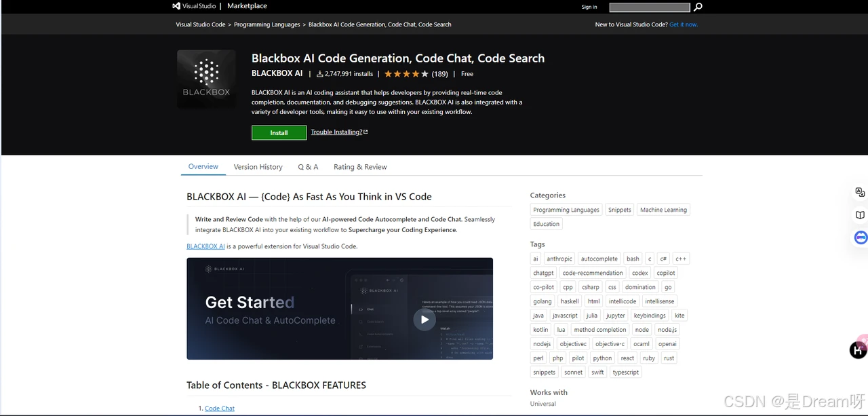Open Code Chat table of contents link
This screenshot has width=868, height=416.
click(x=220, y=409)
